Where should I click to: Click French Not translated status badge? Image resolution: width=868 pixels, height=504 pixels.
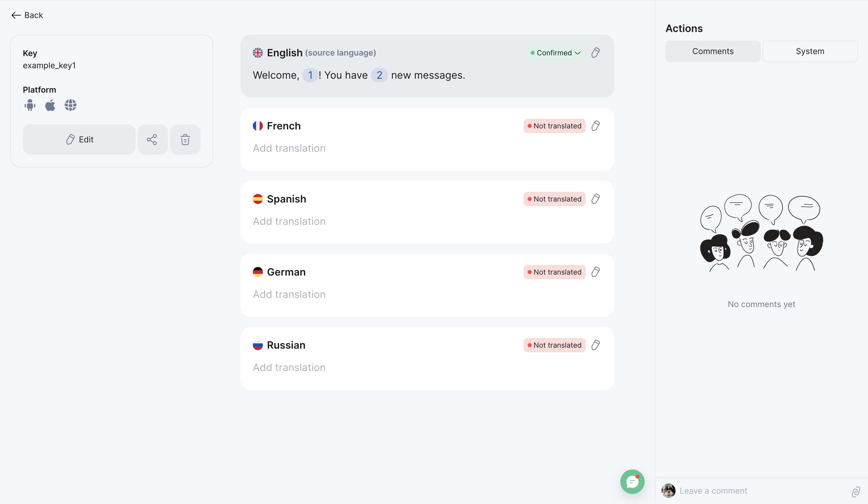tap(554, 126)
